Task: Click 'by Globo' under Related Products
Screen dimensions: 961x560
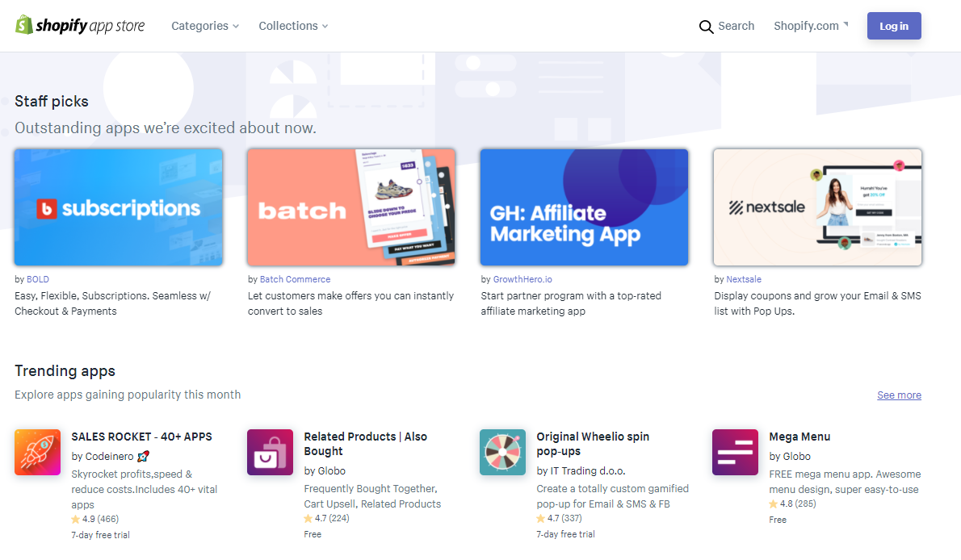Action: click(x=325, y=471)
